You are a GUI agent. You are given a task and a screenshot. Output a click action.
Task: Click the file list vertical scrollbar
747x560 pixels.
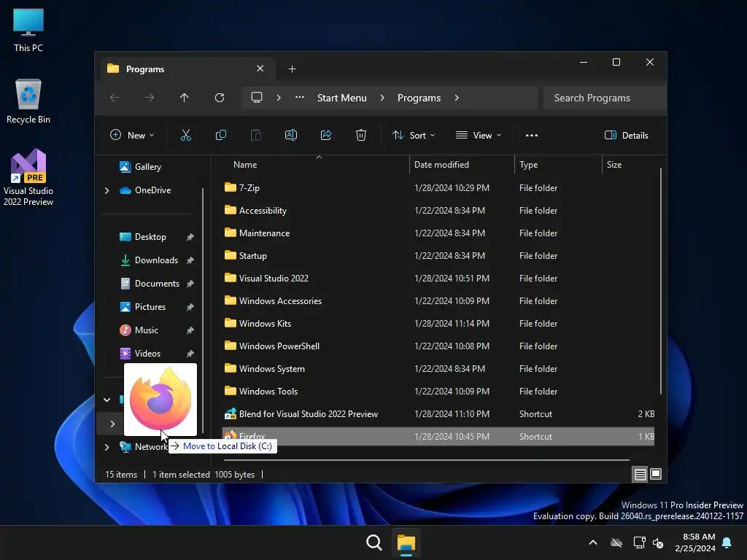(661, 281)
